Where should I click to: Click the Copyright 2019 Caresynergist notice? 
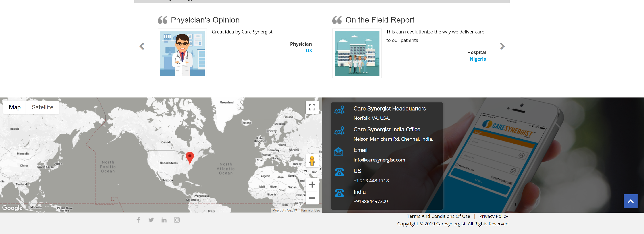click(453, 224)
